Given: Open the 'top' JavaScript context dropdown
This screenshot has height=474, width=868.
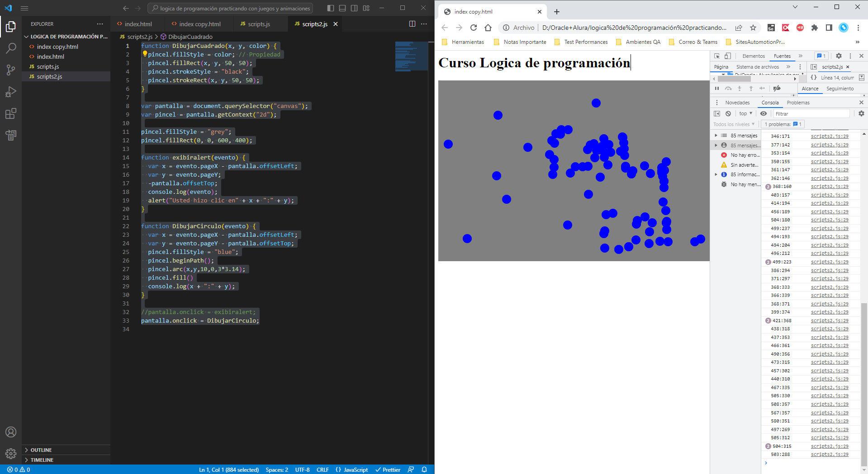Looking at the screenshot, I should click(746, 113).
